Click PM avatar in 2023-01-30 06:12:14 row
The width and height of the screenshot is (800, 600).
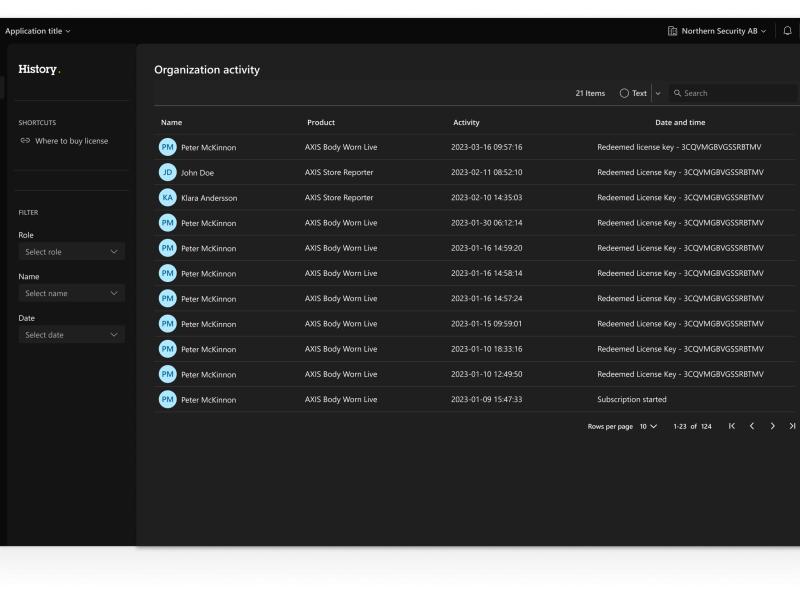167,223
